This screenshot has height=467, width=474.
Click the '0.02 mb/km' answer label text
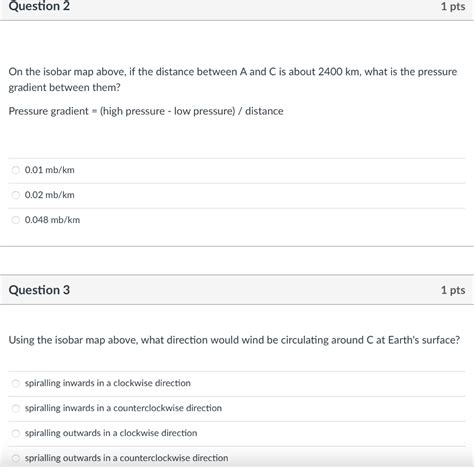(50, 195)
